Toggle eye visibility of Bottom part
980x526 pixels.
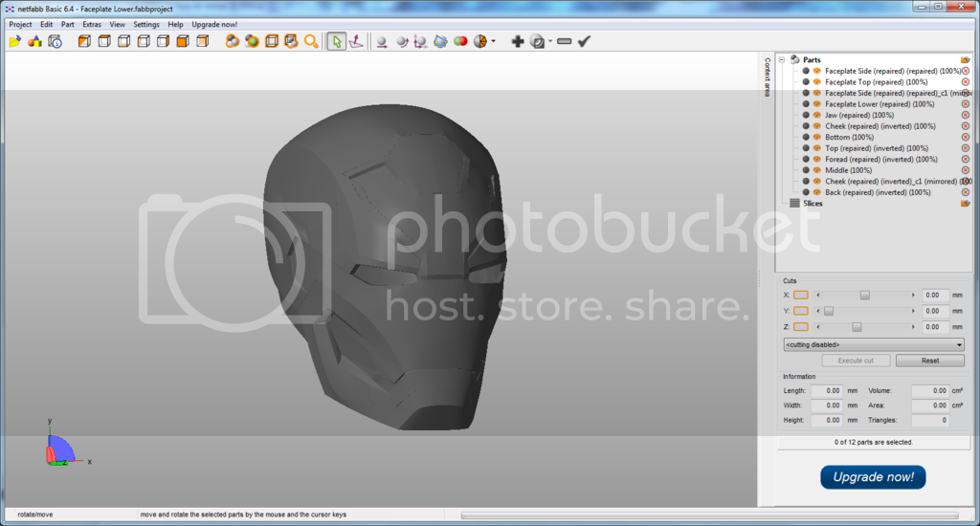pos(817,137)
